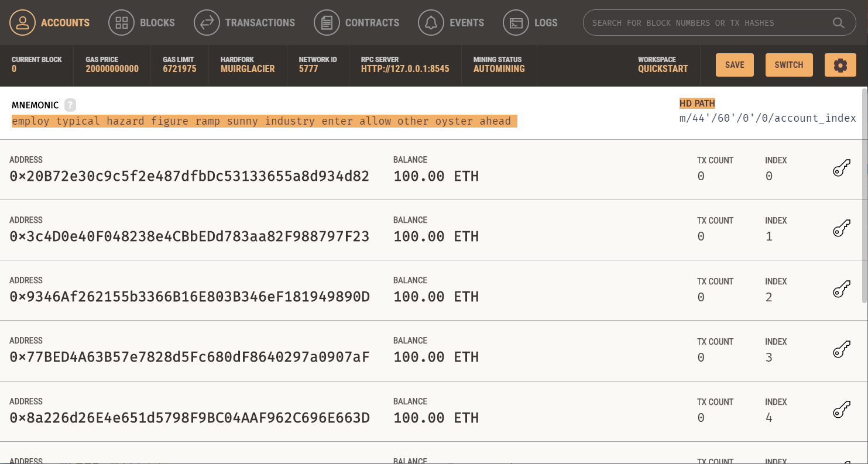This screenshot has height=464, width=868.
Task: Click the Transactions arrows icon
Action: coord(207,23)
